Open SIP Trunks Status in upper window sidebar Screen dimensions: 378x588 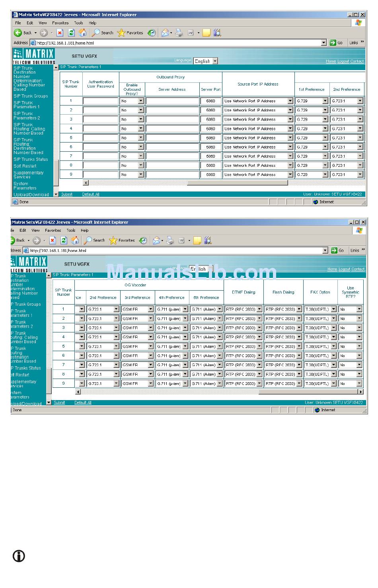point(31,159)
